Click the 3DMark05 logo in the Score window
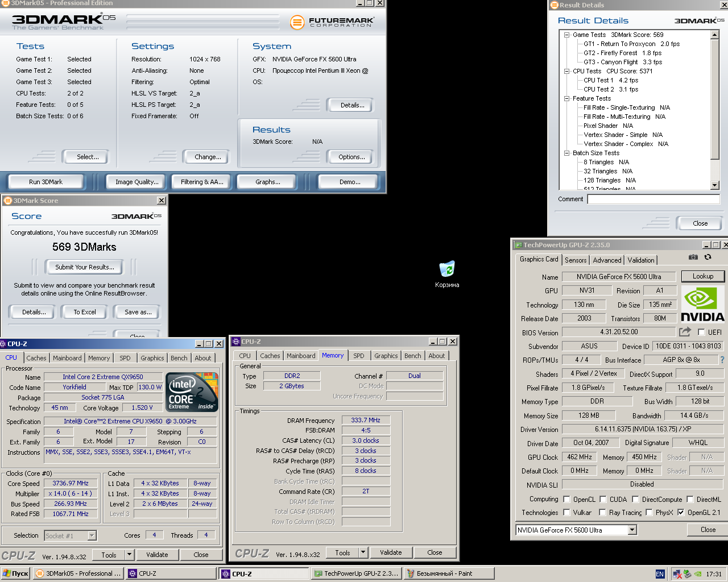The width and height of the screenshot is (728, 582). pyautogui.click(x=136, y=217)
